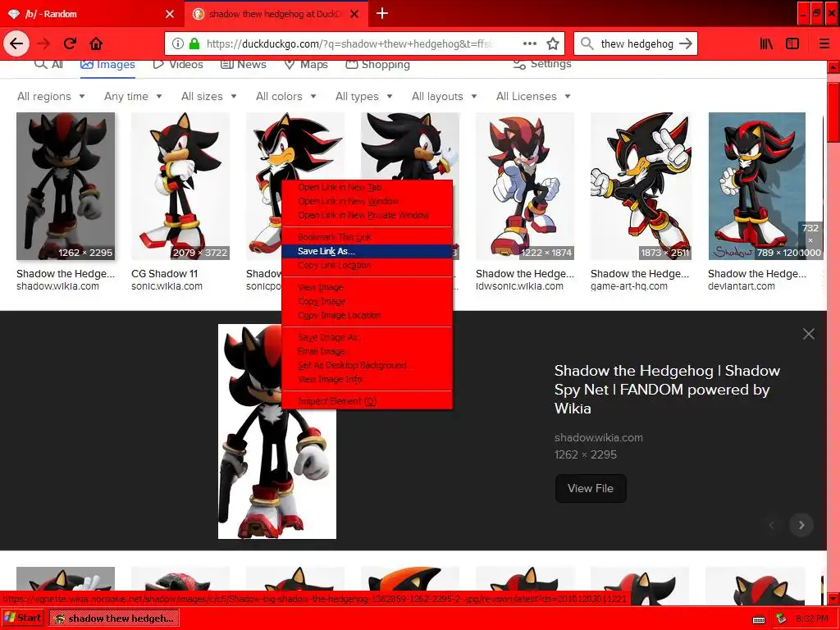Open page actions three-dot menu

tap(529, 43)
